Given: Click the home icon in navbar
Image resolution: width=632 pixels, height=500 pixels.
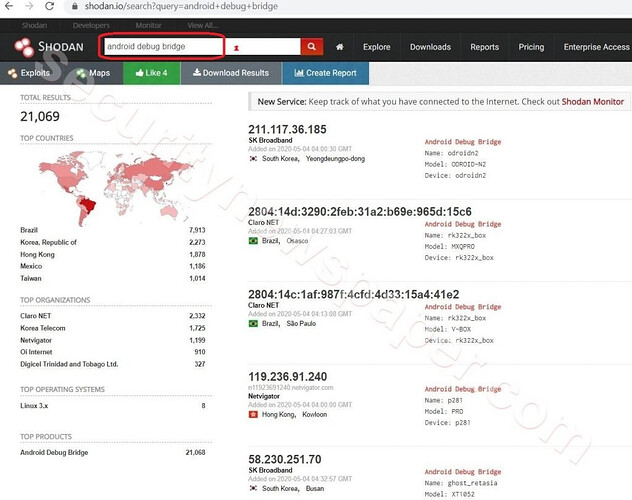Looking at the screenshot, I should point(340,47).
